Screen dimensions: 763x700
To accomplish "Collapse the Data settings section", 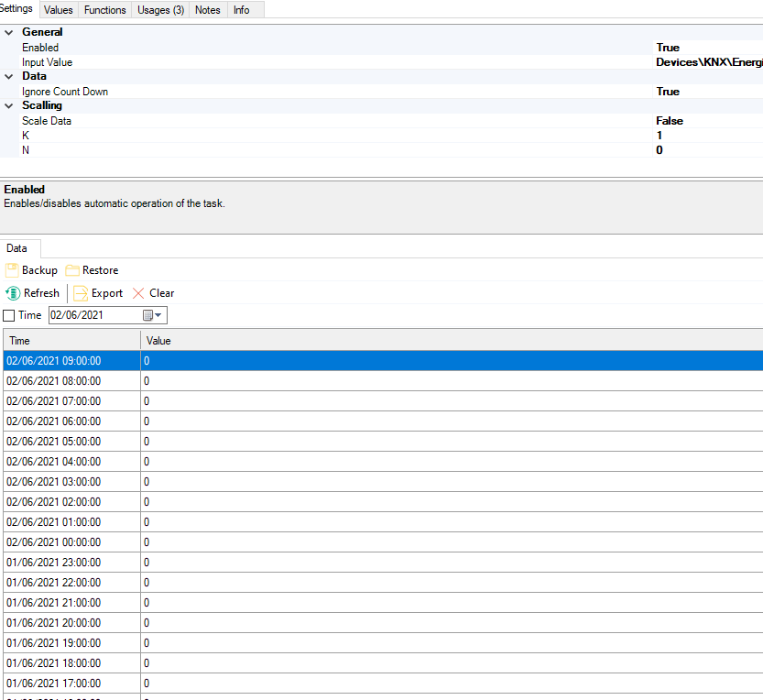I will tap(9, 76).
